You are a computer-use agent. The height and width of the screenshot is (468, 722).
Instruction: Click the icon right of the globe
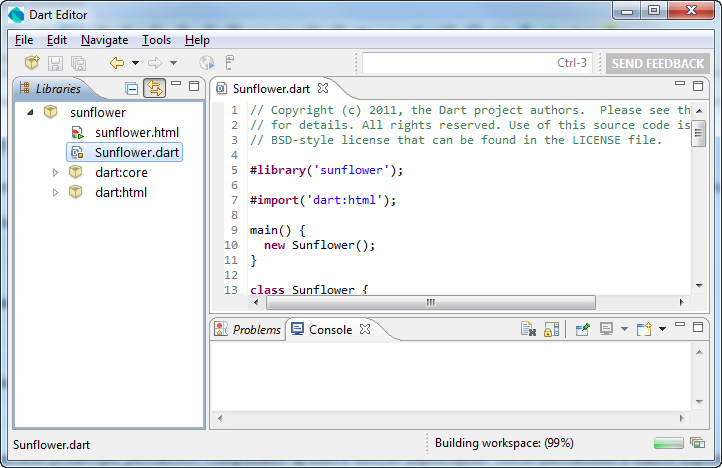pyautogui.click(x=229, y=62)
